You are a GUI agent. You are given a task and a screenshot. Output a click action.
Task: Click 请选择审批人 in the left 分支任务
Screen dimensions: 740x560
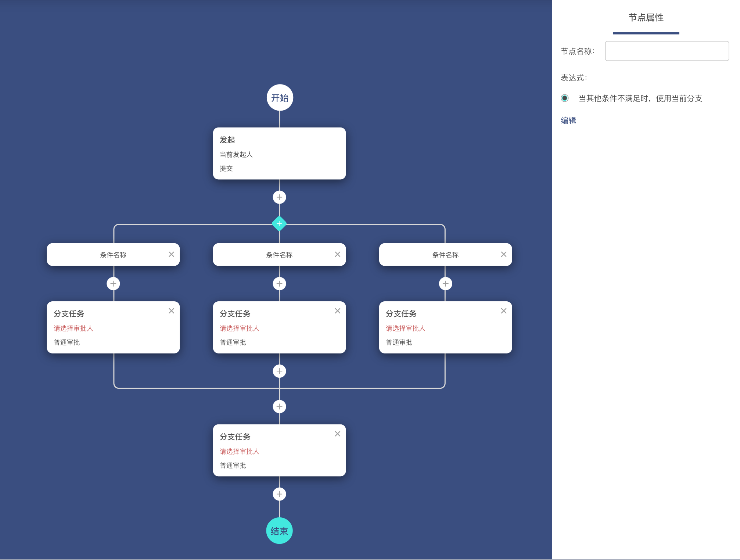(73, 329)
